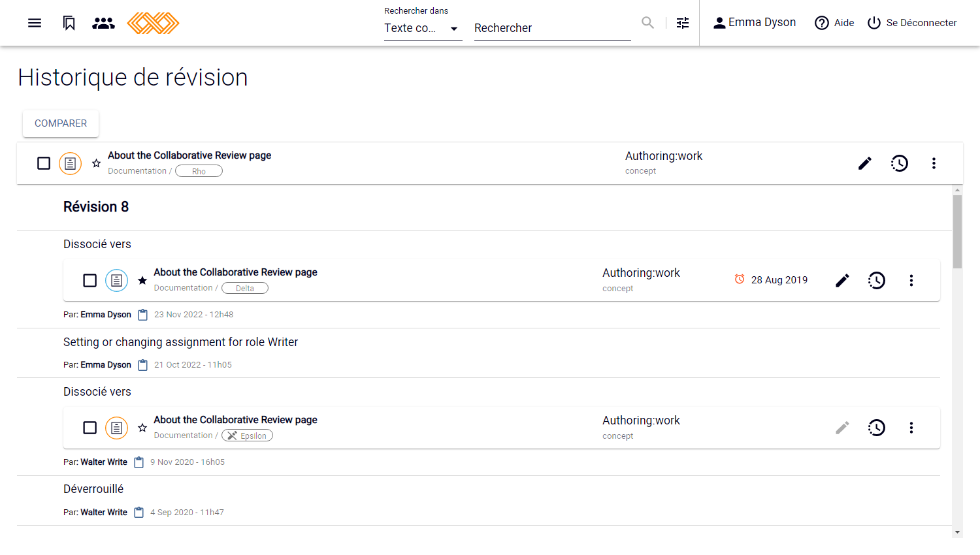Edit the Delta document with pencil

tap(843, 280)
